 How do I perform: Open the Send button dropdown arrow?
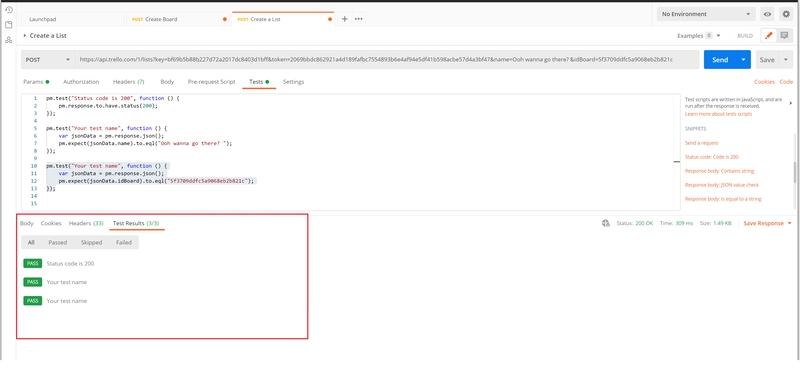743,60
